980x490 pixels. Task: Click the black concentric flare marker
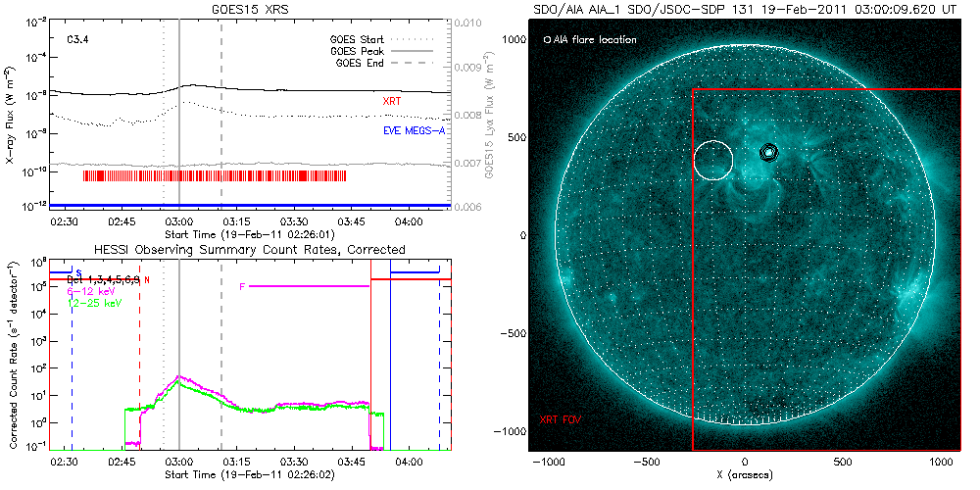coord(769,152)
